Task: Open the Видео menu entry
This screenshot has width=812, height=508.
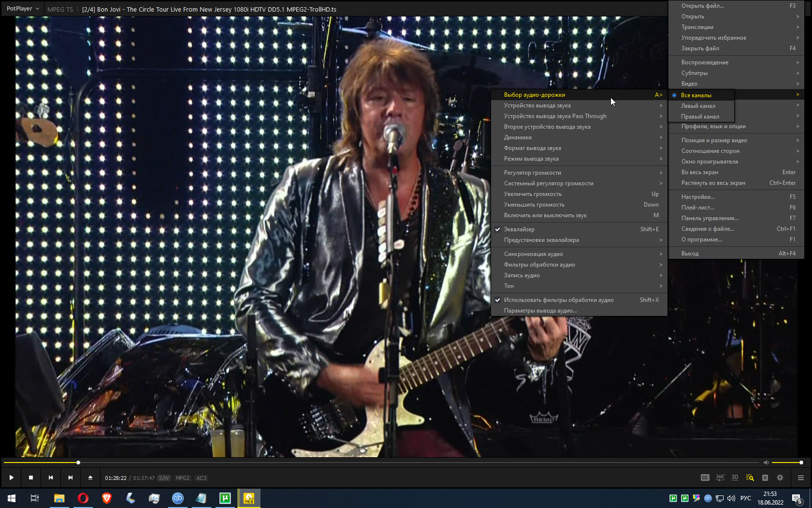Action: [x=736, y=84]
